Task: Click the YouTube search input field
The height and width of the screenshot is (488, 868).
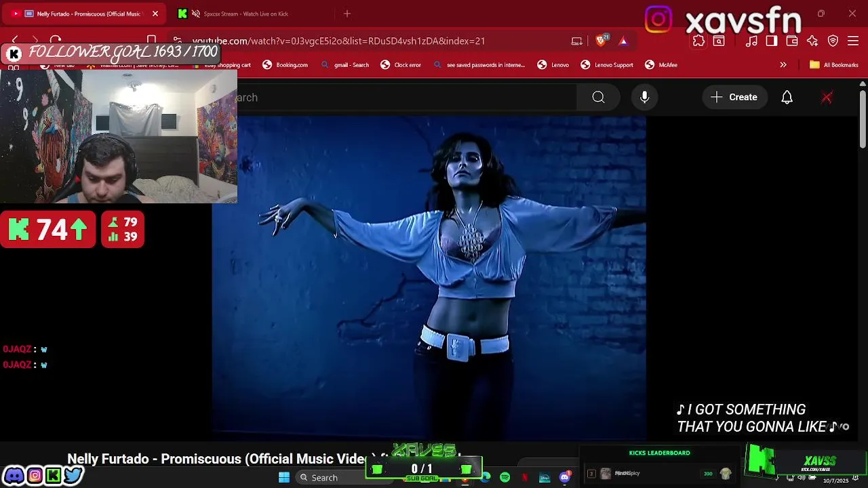Action: [x=407, y=98]
